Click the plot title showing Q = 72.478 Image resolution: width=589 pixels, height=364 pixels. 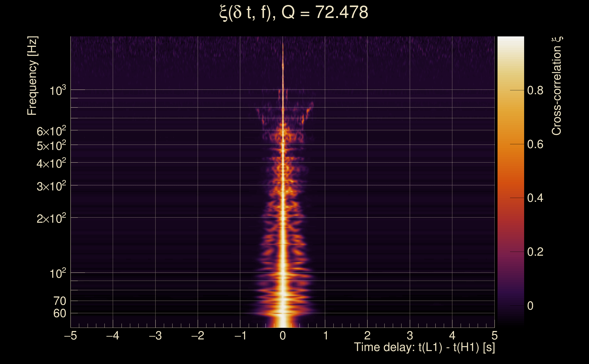pos(294,13)
